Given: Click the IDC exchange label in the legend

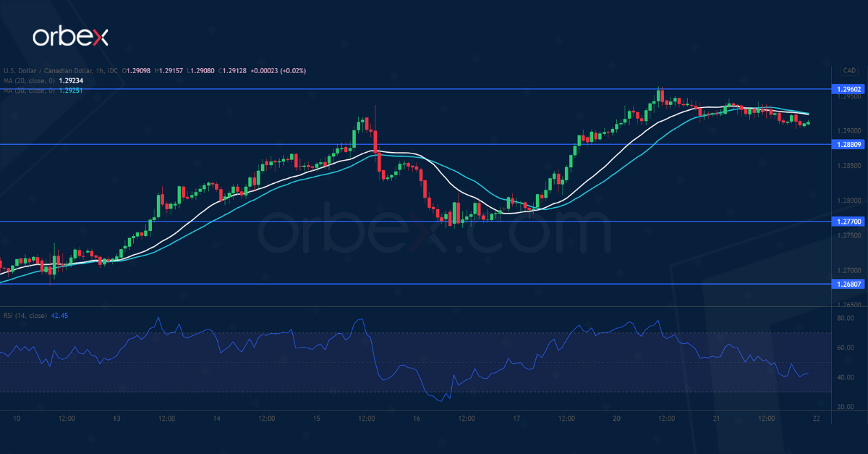Looking at the screenshot, I should [112, 70].
